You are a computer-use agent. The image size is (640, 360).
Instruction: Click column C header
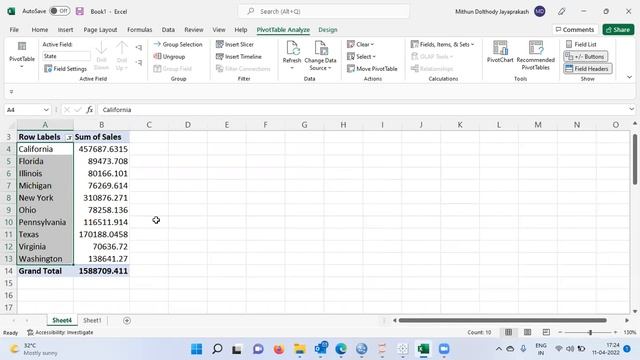(x=149, y=125)
